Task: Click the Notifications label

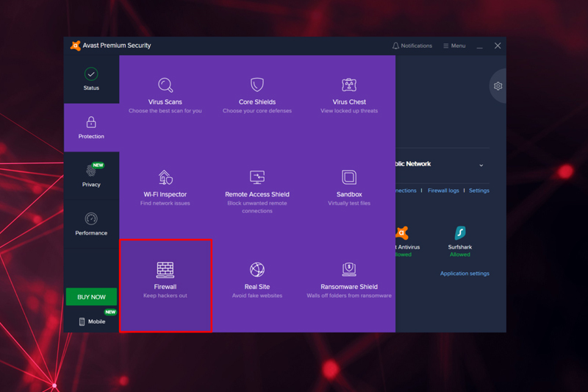Action: [x=416, y=46]
